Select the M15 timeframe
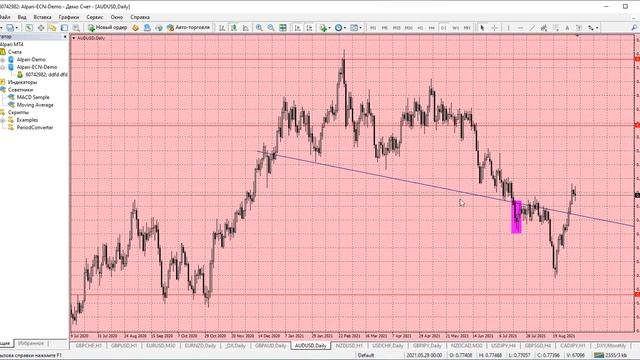This screenshot has height=360, width=640. pyautogui.click(x=396, y=28)
